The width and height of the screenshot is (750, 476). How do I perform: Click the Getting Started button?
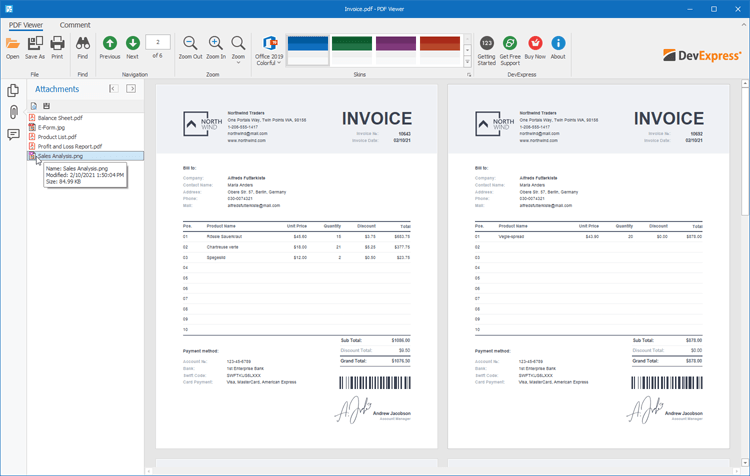[x=486, y=46]
